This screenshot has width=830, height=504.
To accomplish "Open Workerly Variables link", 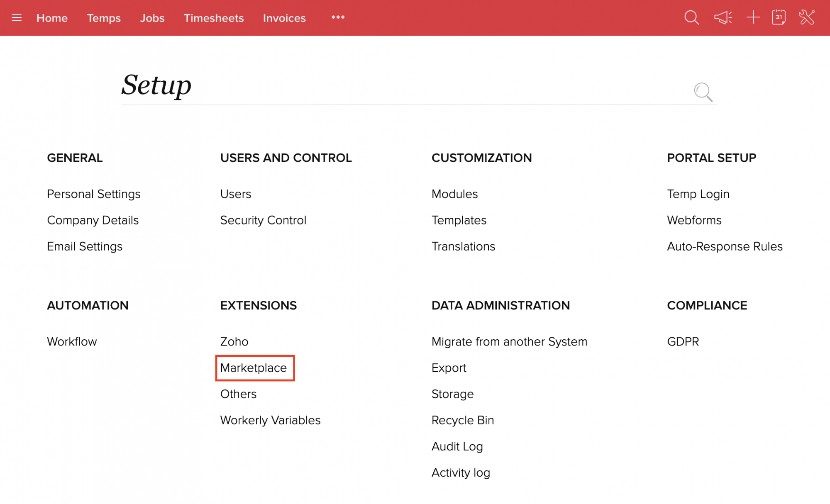I will 270,420.
